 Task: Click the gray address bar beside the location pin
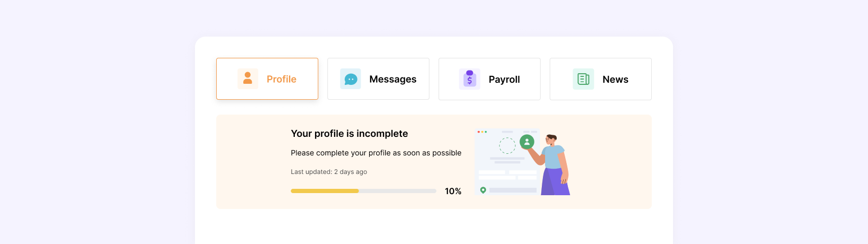pyautogui.click(x=513, y=190)
